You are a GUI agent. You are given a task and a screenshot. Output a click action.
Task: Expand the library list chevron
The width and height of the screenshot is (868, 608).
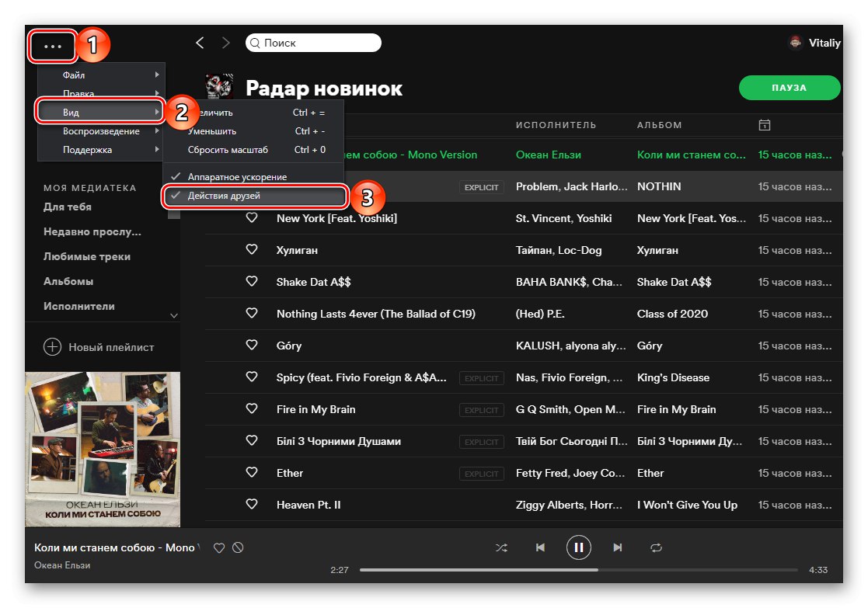(174, 316)
